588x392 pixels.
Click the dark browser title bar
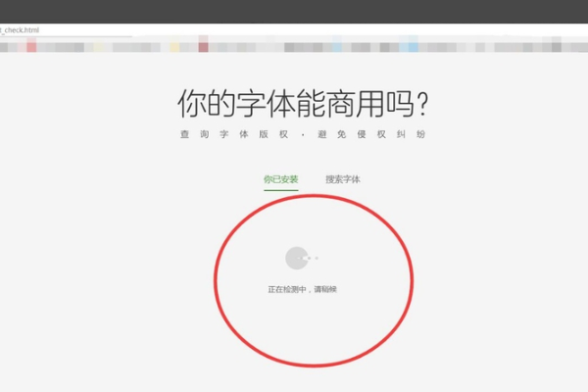pyautogui.click(x=294, y=11)
